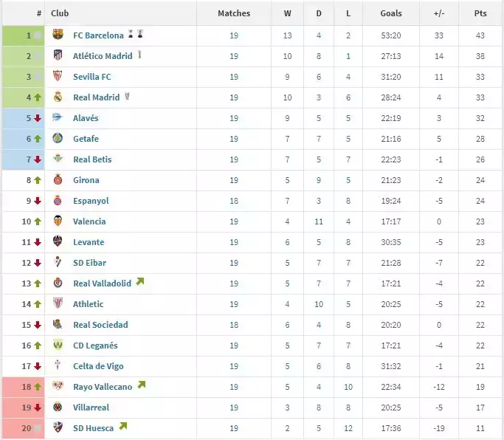Sort table by Pts column header
Viewport: 504px width, 440px height.
tap(480, 13)
